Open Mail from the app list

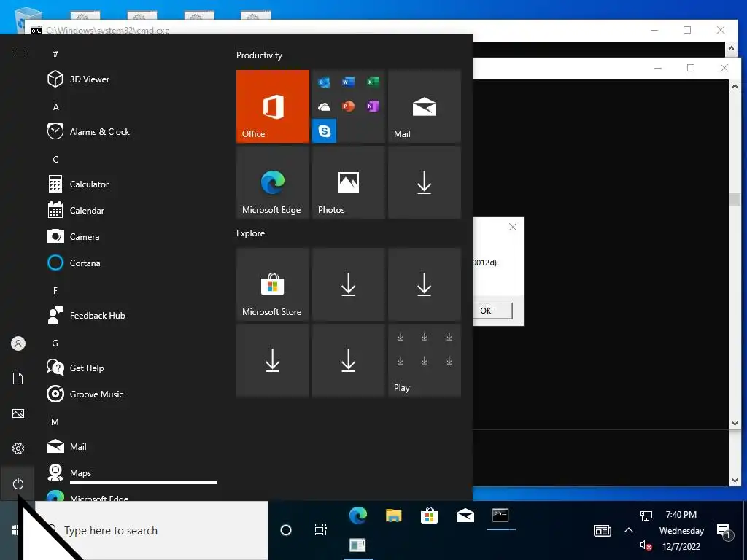131,447
